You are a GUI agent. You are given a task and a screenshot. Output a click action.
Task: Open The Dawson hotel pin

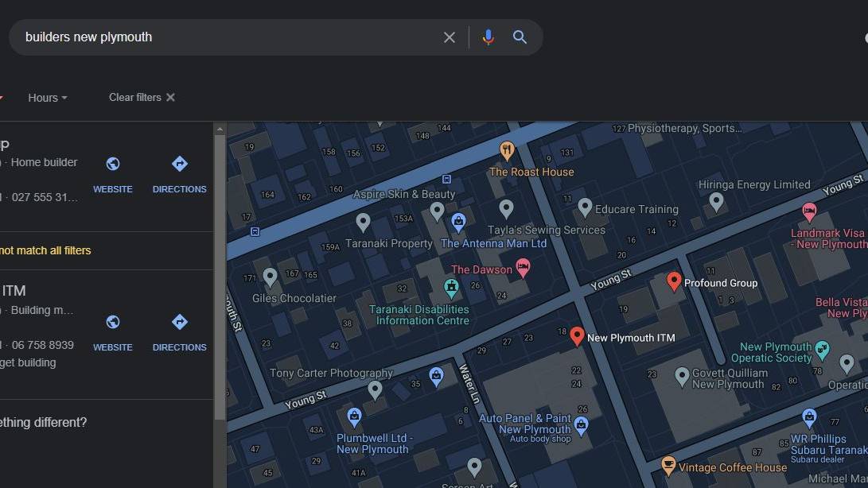523,268
